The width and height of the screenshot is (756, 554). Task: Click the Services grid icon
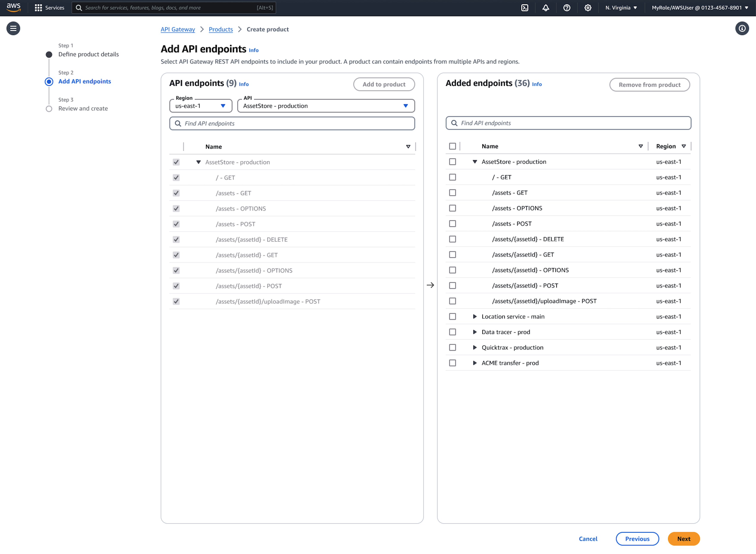coord(38,8)
